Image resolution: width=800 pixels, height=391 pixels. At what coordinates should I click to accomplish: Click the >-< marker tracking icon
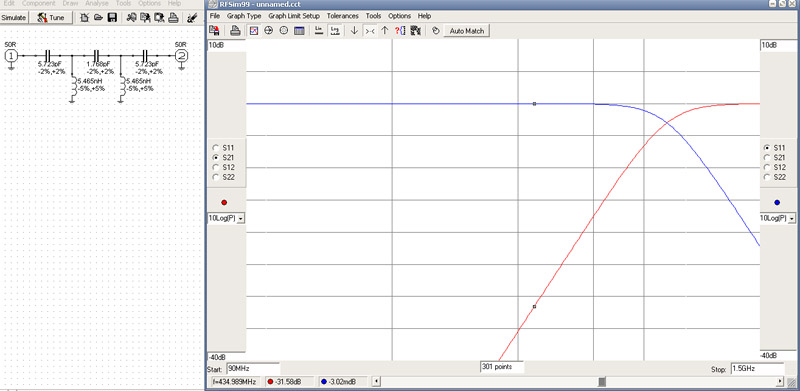coord(370,31)
